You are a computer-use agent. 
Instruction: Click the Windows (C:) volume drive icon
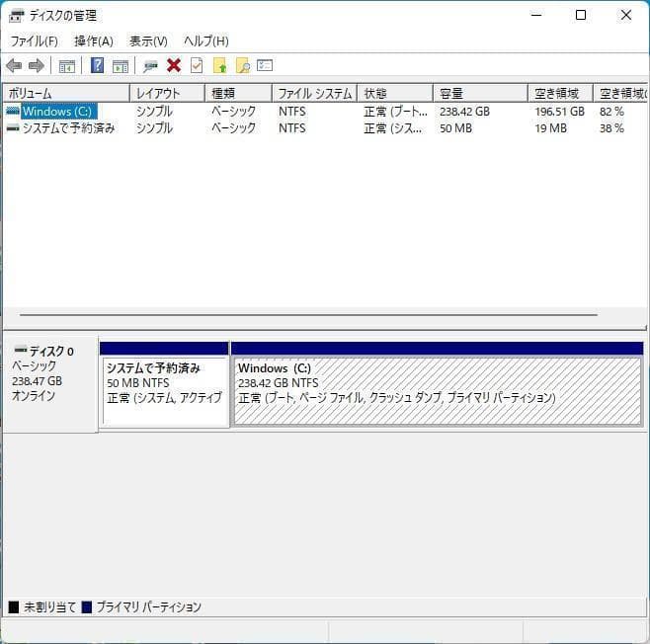(13, 111)
